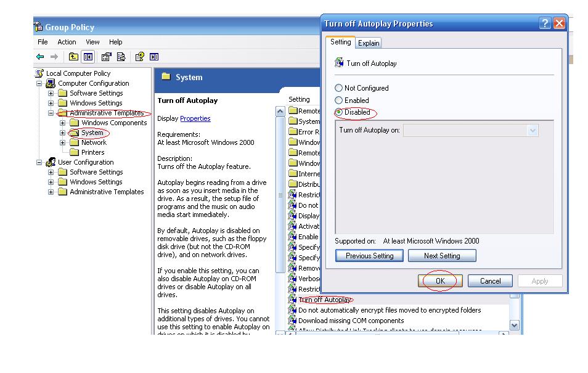Screen dimensions: 588x373
Task: Expand Software Settings under Computer Configuration
Action: tap(51, 93)
